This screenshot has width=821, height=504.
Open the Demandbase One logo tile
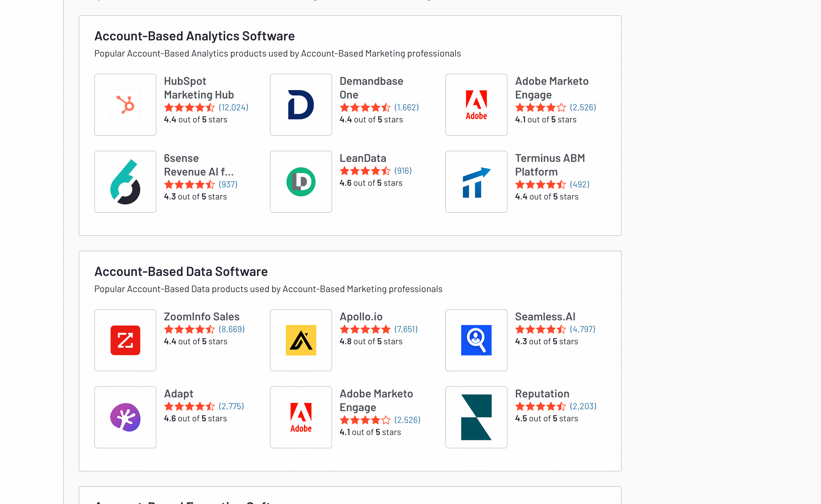(x=301, y=105)
